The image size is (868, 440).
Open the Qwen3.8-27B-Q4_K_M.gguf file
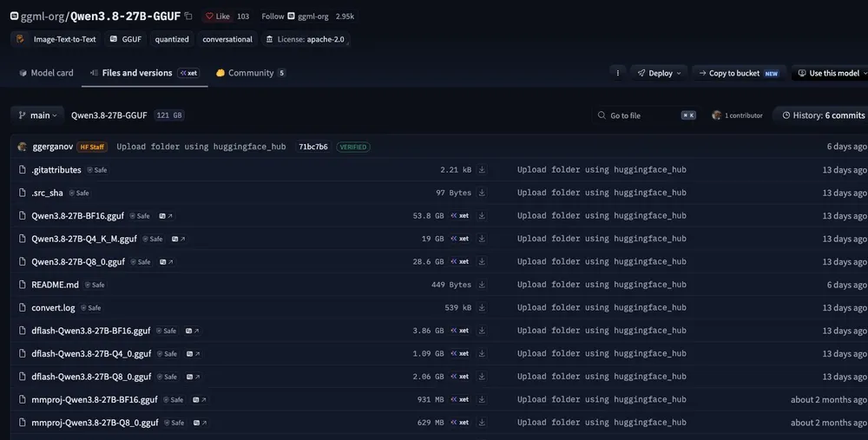[x=84, y=239]
